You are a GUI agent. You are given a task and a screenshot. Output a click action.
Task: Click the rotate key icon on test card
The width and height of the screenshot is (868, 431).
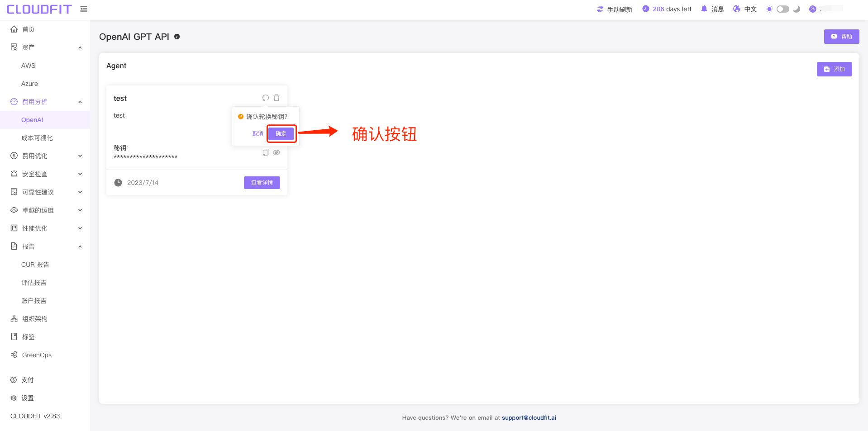[x=266, y=98]
